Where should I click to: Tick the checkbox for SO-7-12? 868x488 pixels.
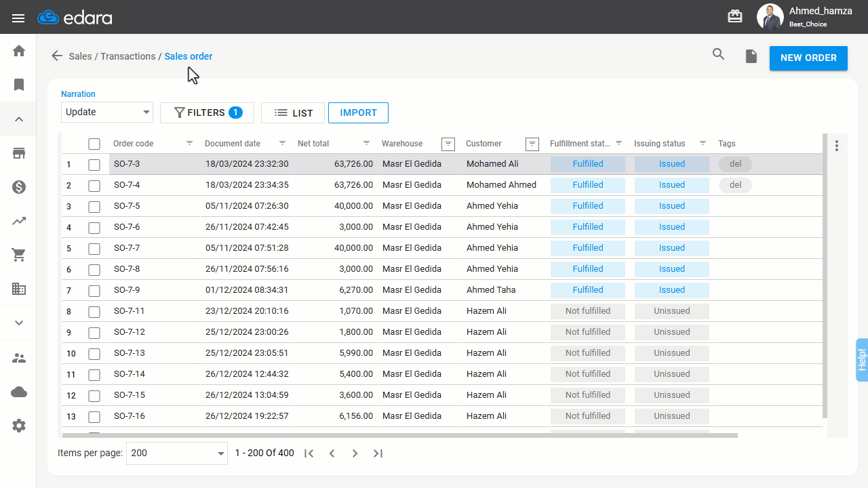point(94,333)
